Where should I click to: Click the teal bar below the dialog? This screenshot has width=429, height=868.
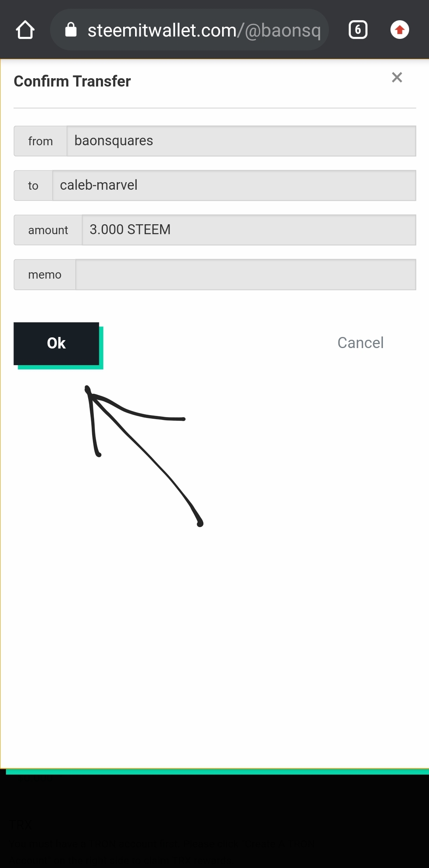217,772
